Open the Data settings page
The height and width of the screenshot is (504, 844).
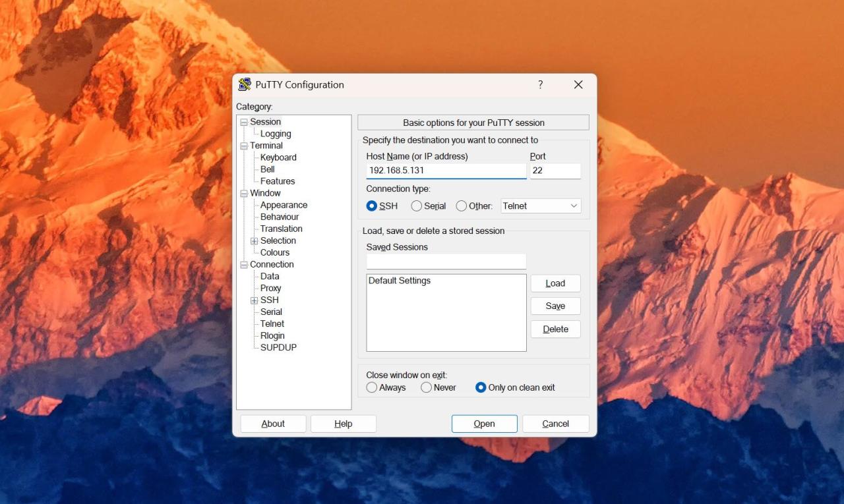point(270,276)
